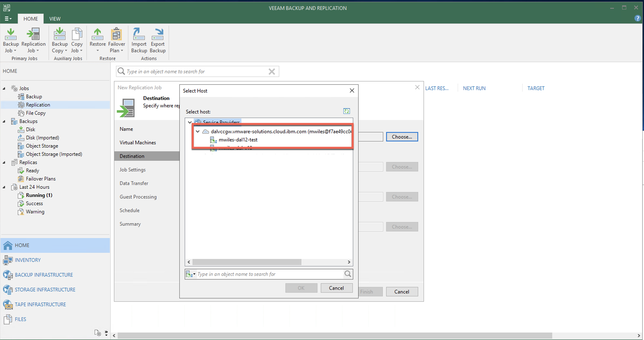
Task: Click the search magnifier in Select Host
Action: pos(348,274)
